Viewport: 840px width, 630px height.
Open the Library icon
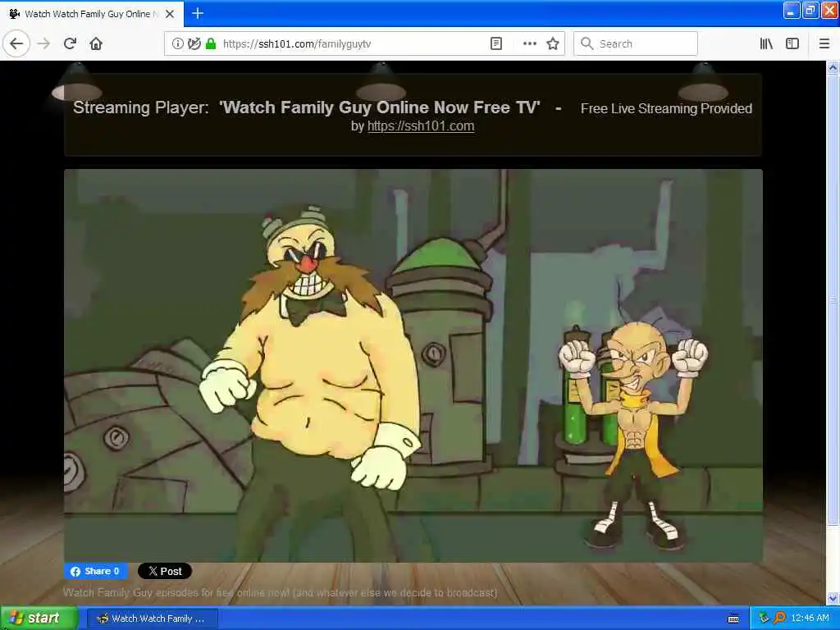[x=767, y=43]
